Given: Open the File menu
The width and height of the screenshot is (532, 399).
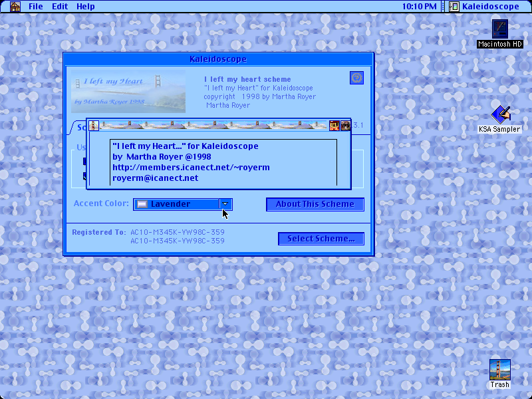Looking at the screenshot, I should point(36,7).
